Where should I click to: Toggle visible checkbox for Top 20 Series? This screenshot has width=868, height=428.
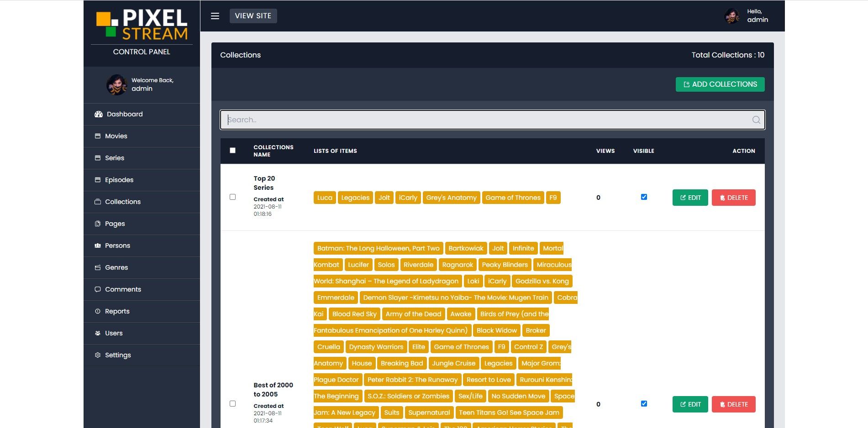tap(644, 197)
